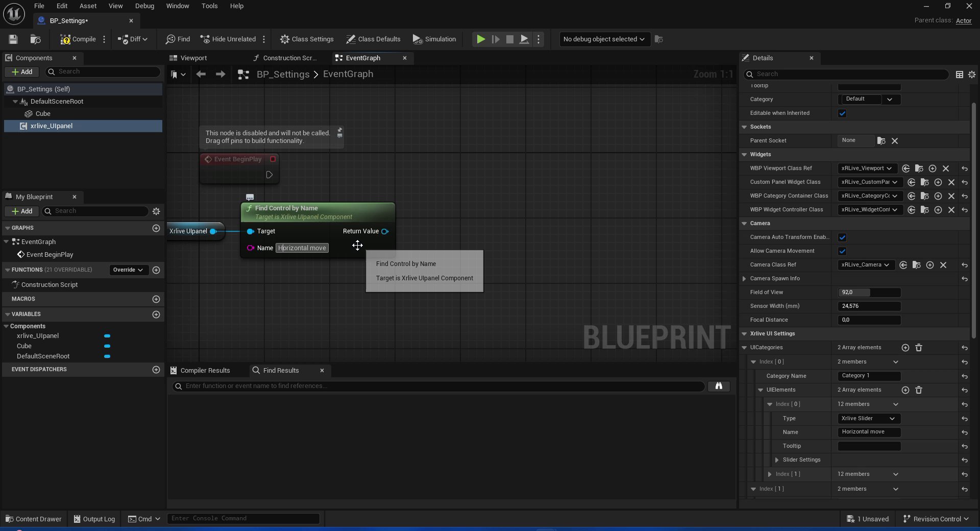Screen dimensions: 980x531
Task: Open the Content Drawer
Action: pyautogui.click(x=34, y=519)
